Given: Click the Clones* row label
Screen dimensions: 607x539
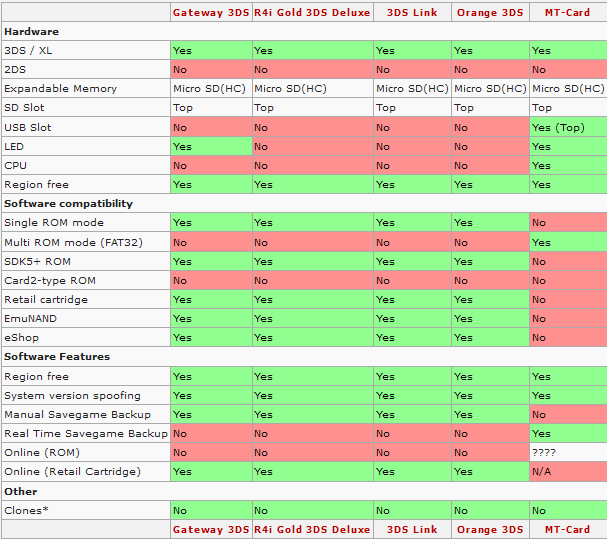Looking at the screenshot, I should click(x=26, y=510).
